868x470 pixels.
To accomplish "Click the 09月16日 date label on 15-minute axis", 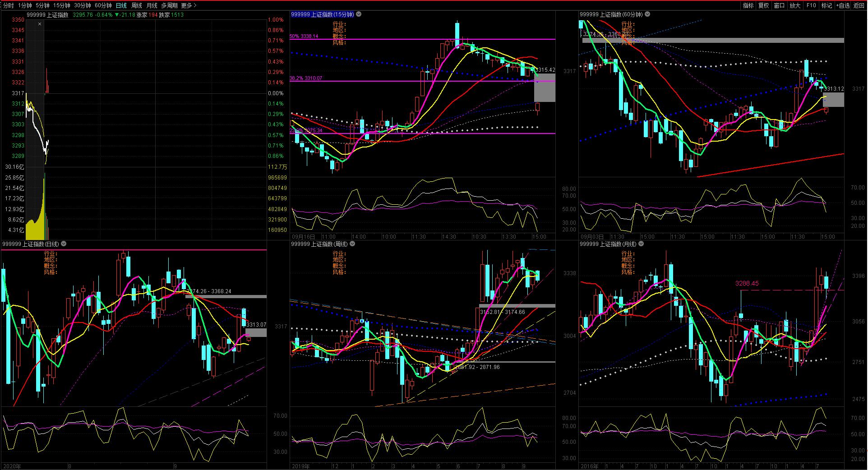I will [x=304, y=237].
